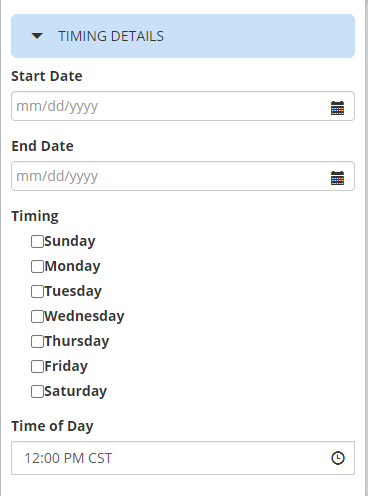Tick the Wednesday checkbox
Screen dimensions: 368x496
pyautogui.click(x=37, y=317)
